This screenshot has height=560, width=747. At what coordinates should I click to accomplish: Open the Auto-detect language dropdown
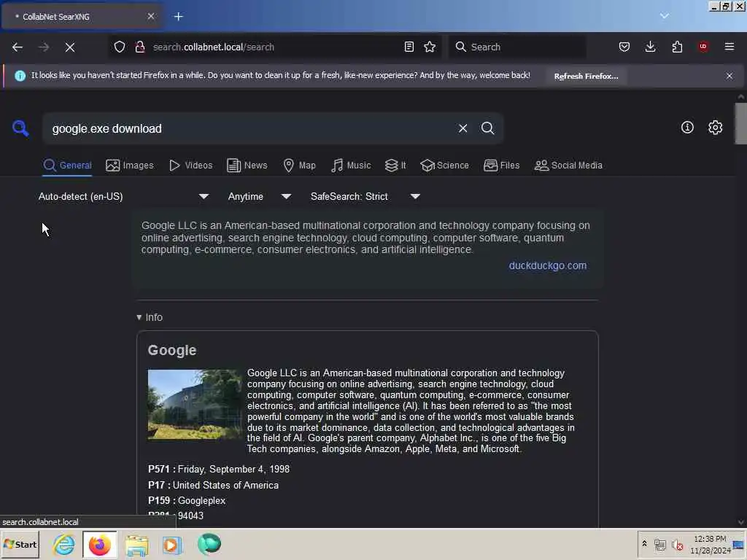click(x=124, y=196)
